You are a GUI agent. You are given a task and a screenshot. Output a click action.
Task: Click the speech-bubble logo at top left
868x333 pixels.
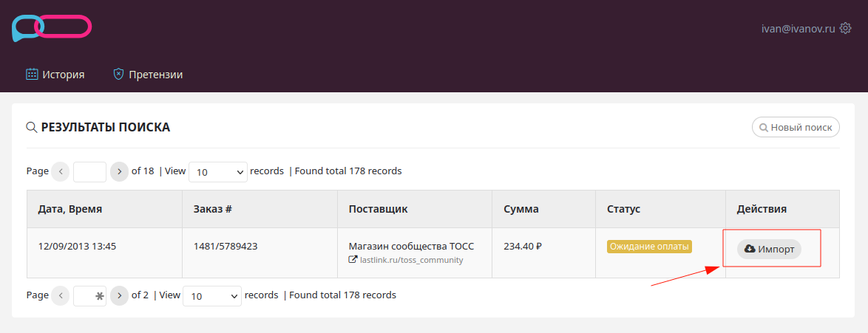click(52, 27)
